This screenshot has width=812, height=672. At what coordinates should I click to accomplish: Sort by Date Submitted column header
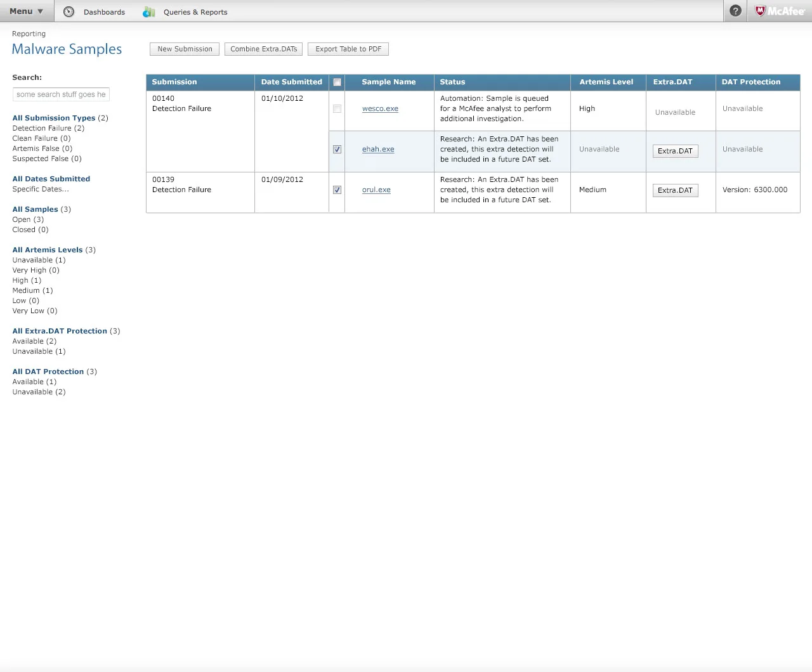coord(292,82)
